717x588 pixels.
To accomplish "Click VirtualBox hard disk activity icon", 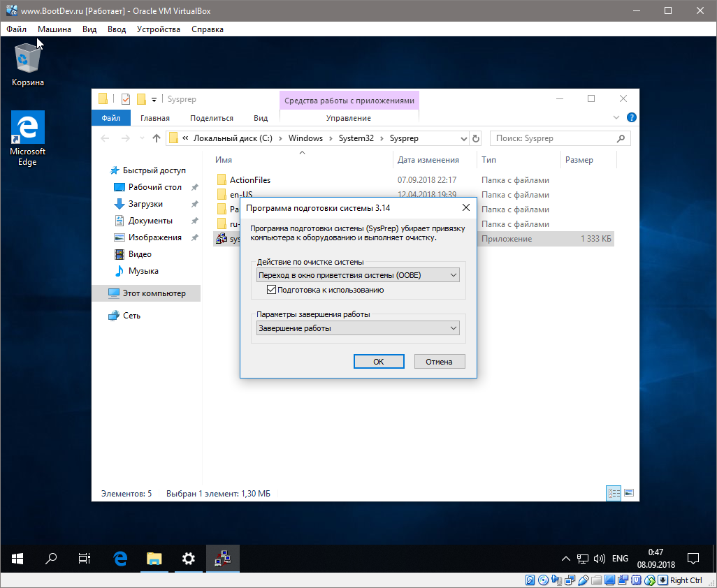I will 530,580.
